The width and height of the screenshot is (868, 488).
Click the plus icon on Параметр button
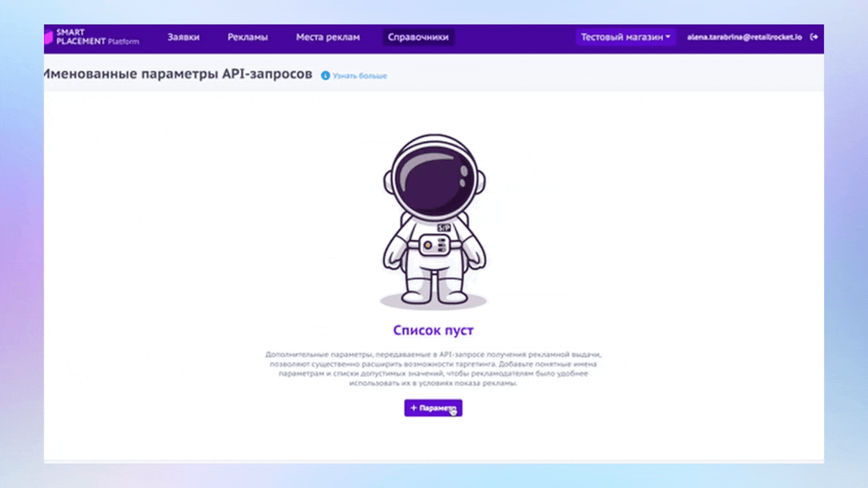click(x=414, y=408)
